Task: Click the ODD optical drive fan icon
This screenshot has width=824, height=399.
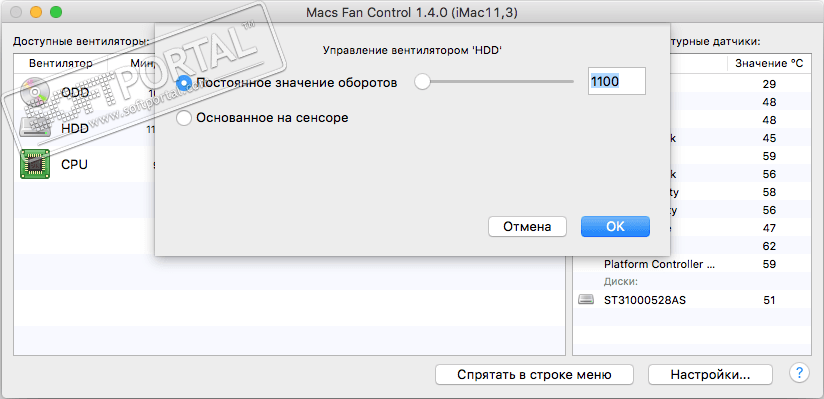Action: point(35,93)
